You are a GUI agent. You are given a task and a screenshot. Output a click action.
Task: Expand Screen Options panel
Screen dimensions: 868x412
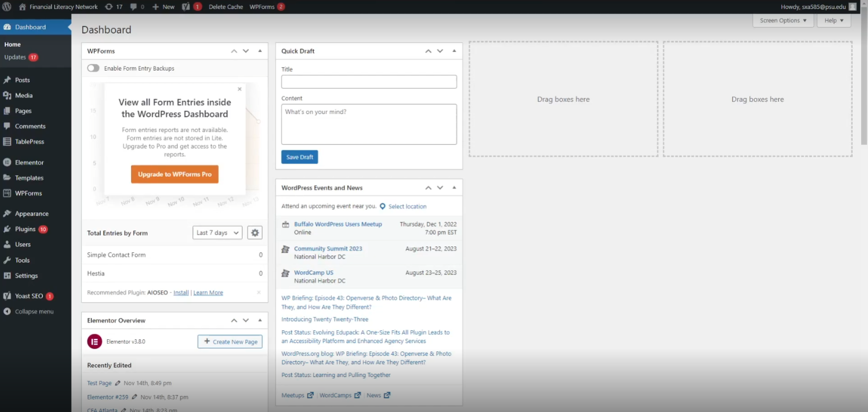tap(783, 21)
